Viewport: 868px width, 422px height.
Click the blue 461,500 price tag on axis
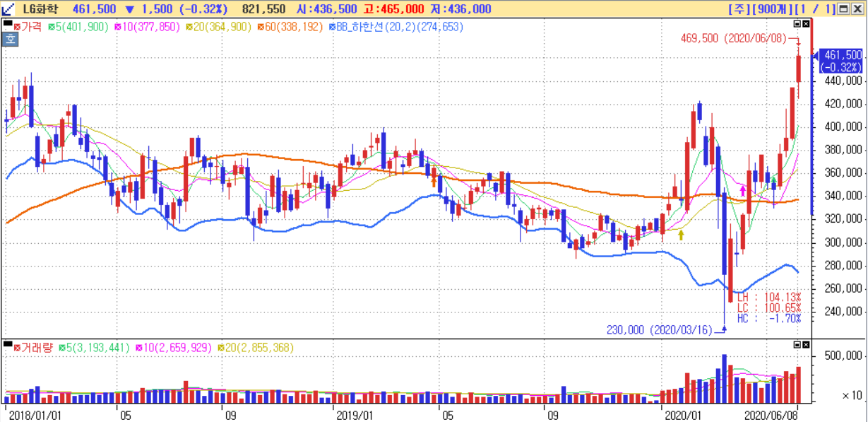[x=839, y=61]
